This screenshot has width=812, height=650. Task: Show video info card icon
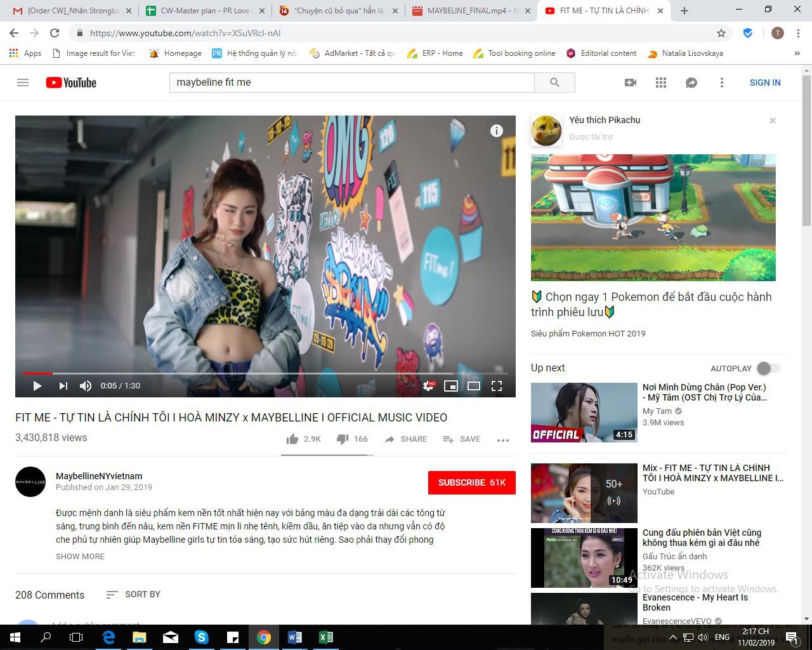[497, 131]
